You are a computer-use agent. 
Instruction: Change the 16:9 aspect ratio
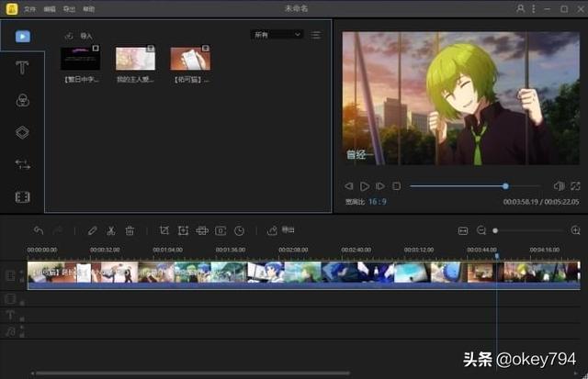pos(378,202)
